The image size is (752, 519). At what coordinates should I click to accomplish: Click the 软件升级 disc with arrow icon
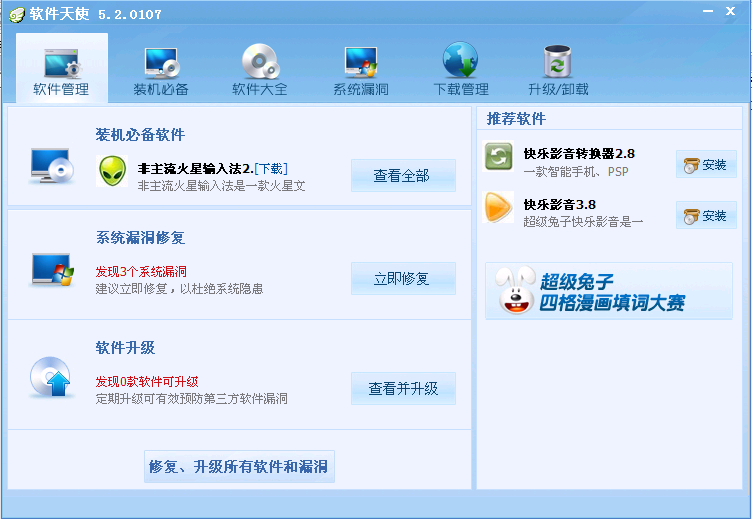[x=50, y=377]
